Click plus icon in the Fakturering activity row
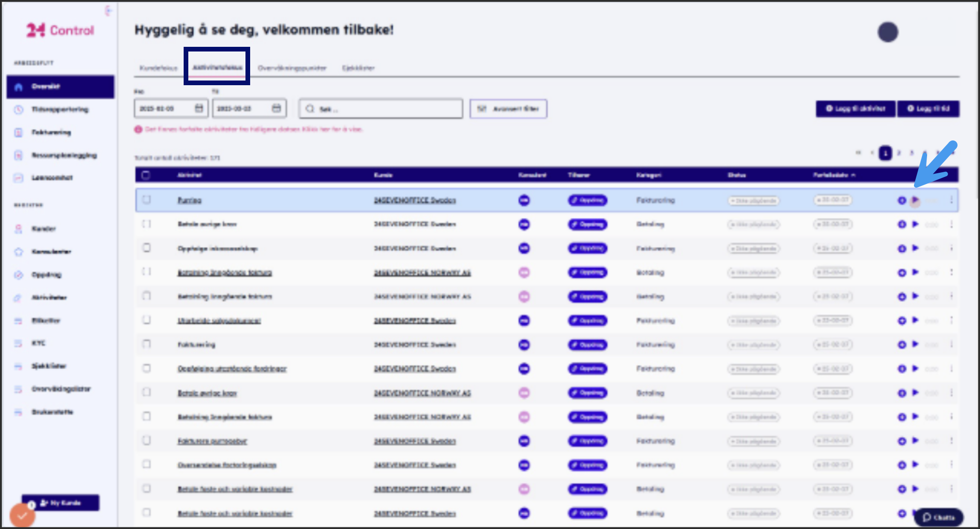 point(902,345)
